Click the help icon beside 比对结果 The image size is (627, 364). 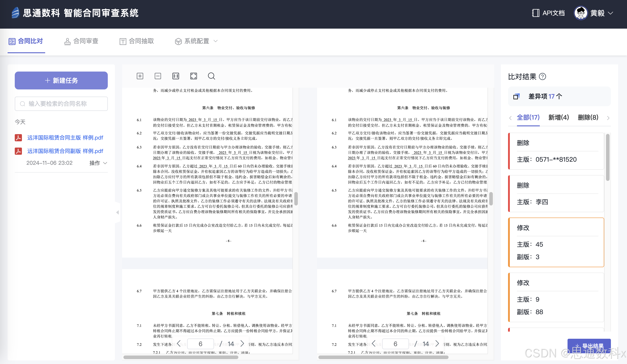click(x=542, y=77)
